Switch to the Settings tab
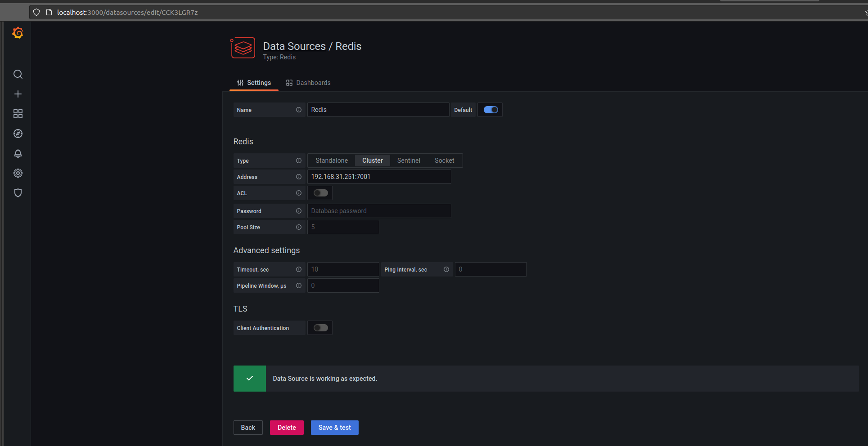Screen dimensions: 868x446 pyautogui.click(x=254, y=83)
